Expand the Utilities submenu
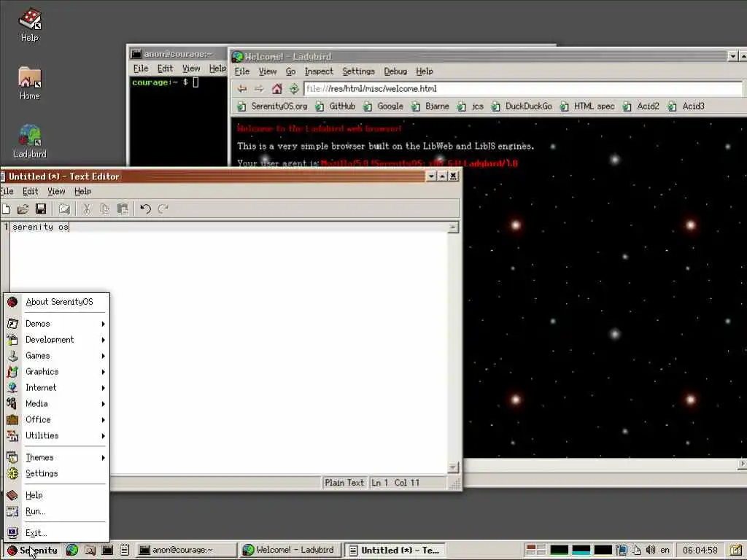 coord(56,436)
